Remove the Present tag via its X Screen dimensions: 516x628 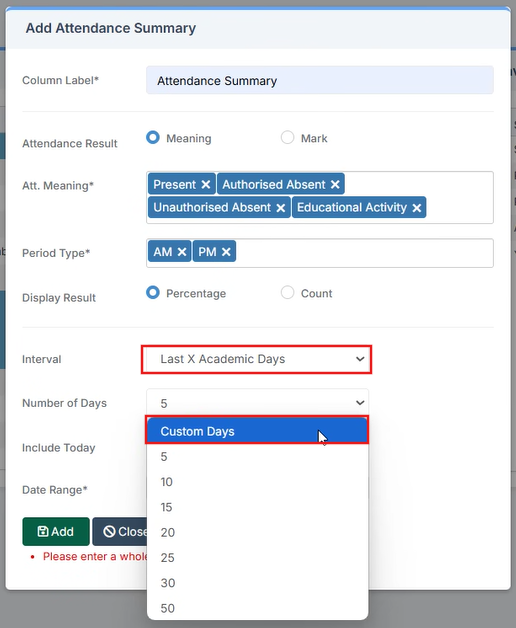point(206,185)
